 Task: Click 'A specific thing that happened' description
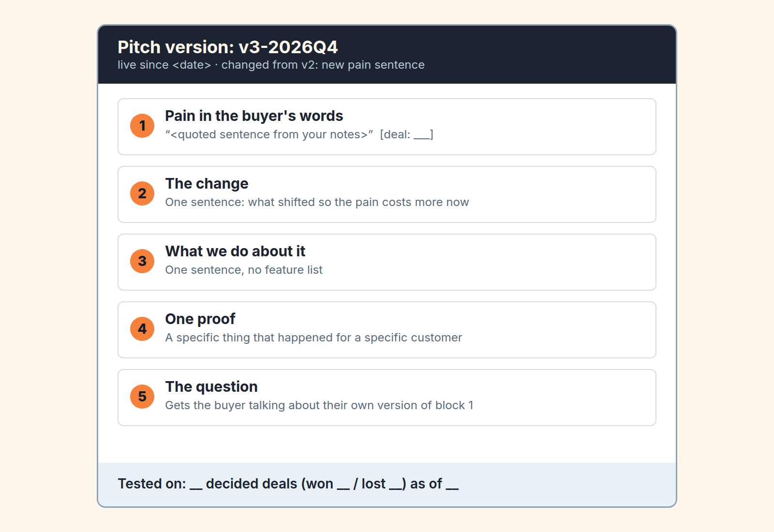313,338
